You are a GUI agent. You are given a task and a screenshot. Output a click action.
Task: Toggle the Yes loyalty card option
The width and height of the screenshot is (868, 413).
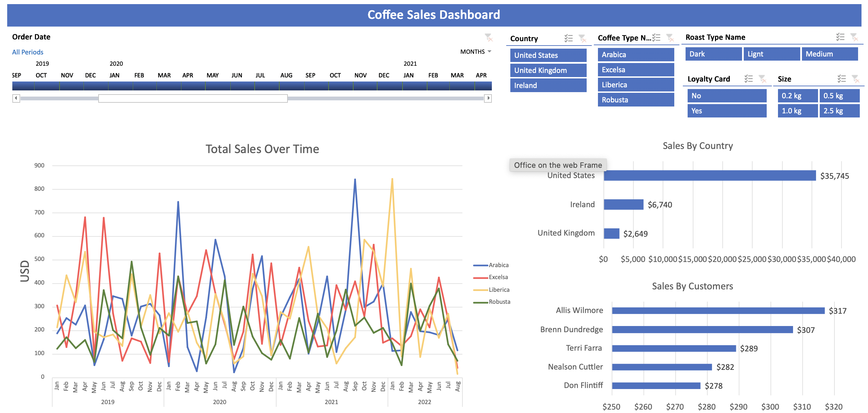[727, 111]
